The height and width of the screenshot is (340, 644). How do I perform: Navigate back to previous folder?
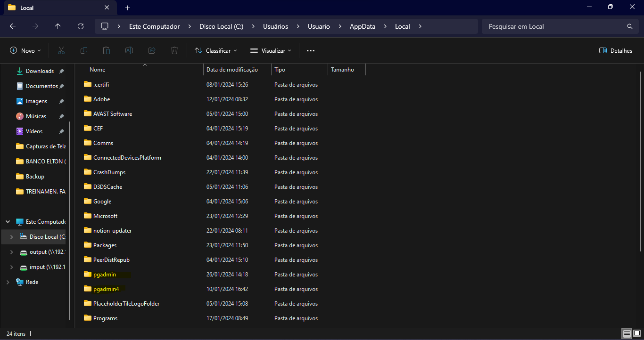(x=13, y=26)
